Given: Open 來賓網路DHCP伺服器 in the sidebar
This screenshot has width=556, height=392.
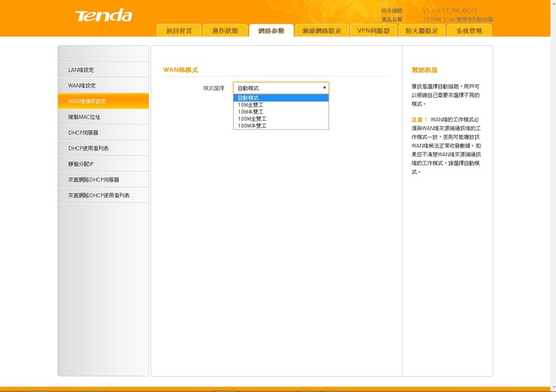Looking at the screenshot, I should [103, 180].
